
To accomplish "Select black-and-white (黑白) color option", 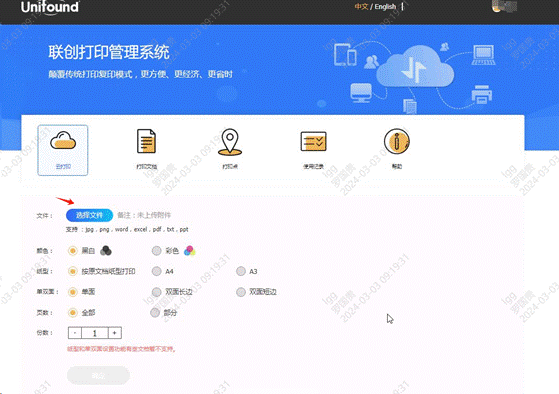I will click(73, 251).
